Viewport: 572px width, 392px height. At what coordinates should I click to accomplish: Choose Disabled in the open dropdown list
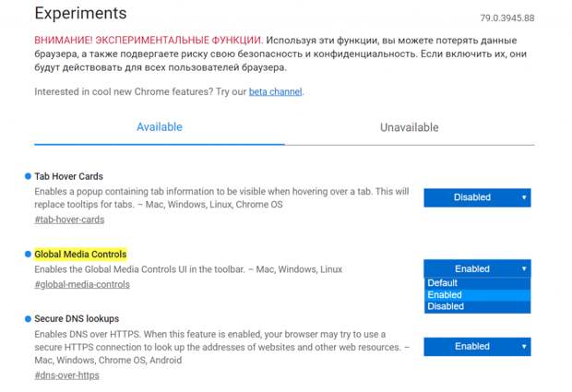pos(477,306)
